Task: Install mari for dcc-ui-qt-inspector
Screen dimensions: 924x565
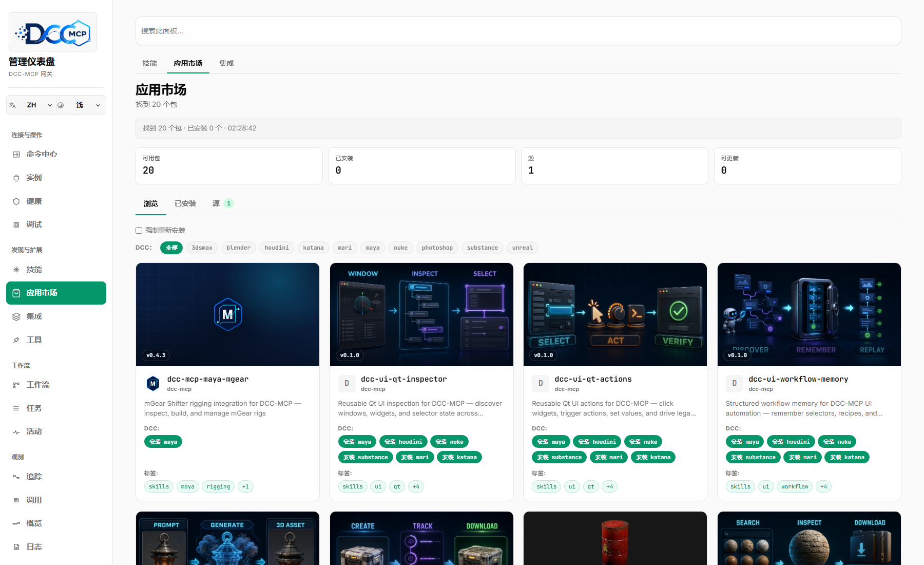Action: click(x=415, y=457)
